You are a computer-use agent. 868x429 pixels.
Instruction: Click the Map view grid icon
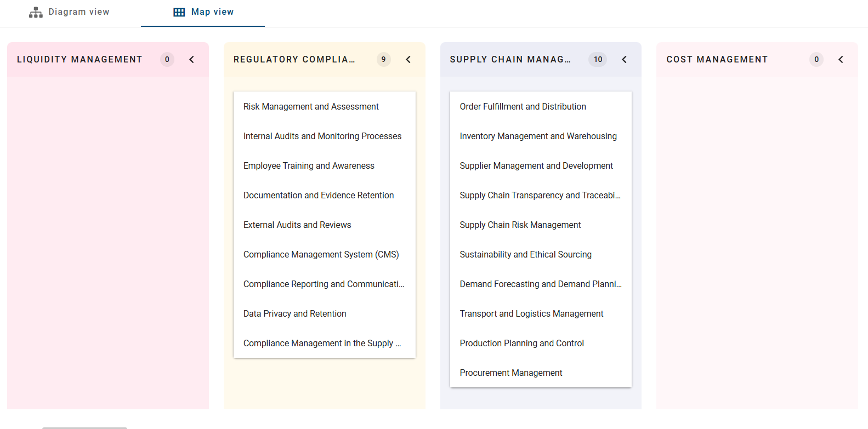point(179,12)
